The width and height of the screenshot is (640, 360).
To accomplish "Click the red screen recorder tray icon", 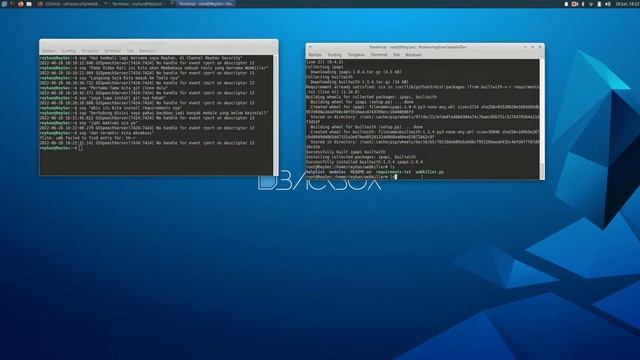I will tap(575, 4).
